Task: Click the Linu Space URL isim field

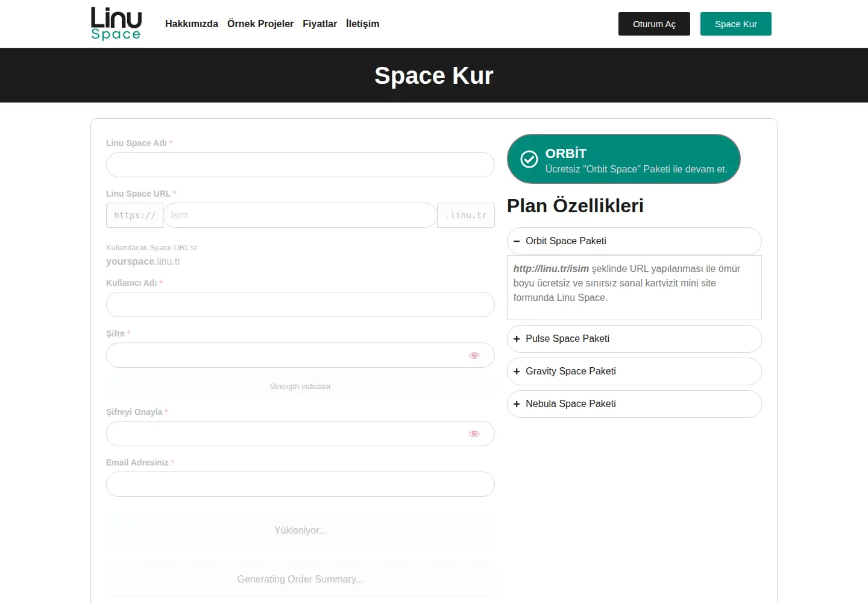Action: click(300, 215)
